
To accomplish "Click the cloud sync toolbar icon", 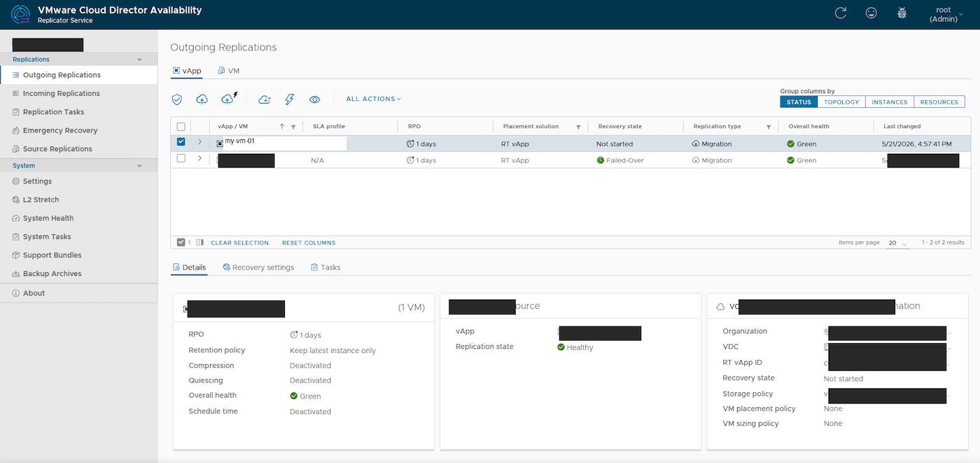I will point(264,99).
